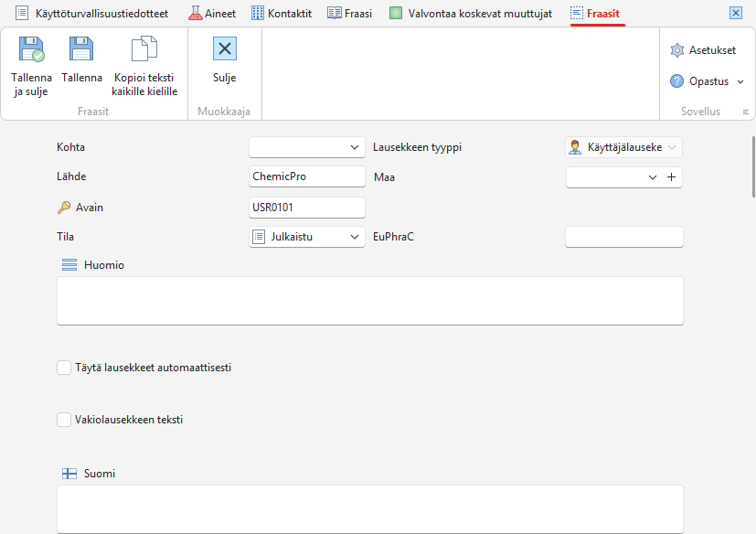This screenshot has width=756, height=534.
Task: Click the vertical scrollbar on the right
Action: pos(753,166)
